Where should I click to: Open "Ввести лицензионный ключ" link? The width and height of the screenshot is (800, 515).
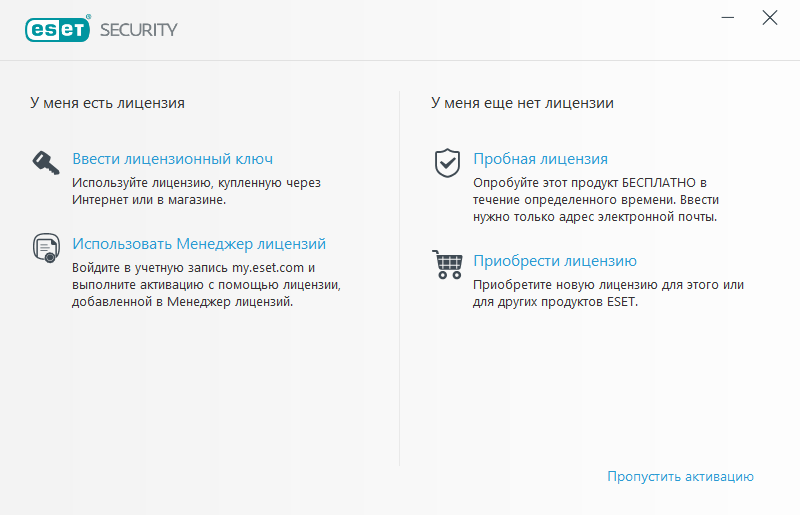(x=172, y=159)
